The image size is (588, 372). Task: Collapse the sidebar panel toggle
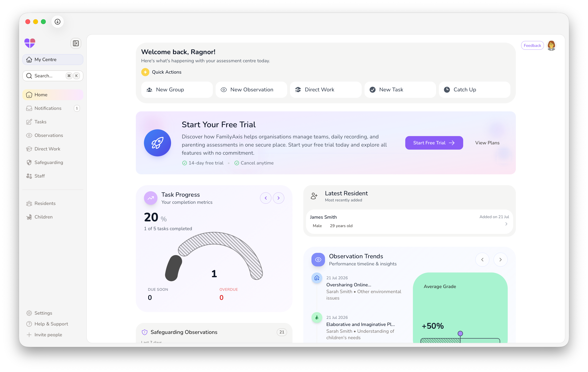click(76, 43)
